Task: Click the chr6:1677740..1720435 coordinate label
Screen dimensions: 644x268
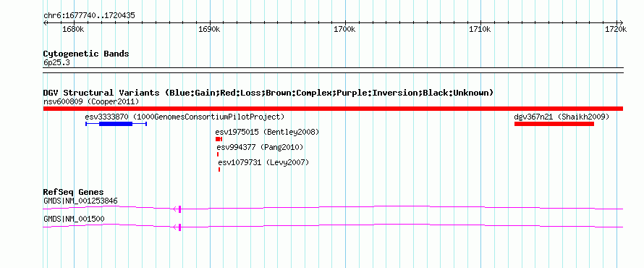Action: [x=89, y=16]
